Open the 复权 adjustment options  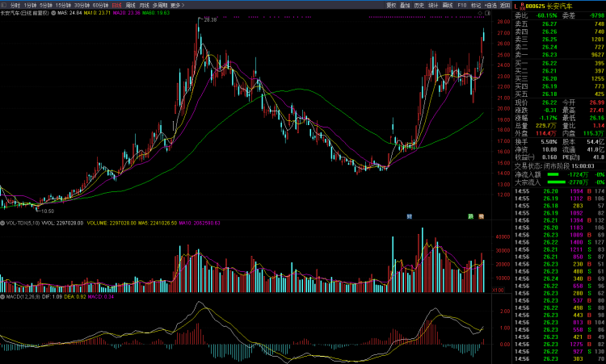(391, 5)
